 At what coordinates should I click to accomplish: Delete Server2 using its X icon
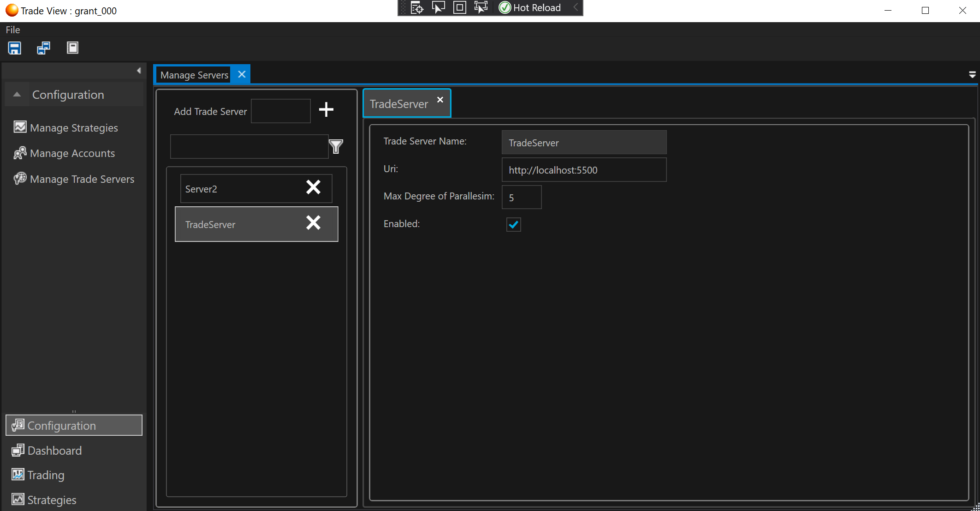point(313,187)
